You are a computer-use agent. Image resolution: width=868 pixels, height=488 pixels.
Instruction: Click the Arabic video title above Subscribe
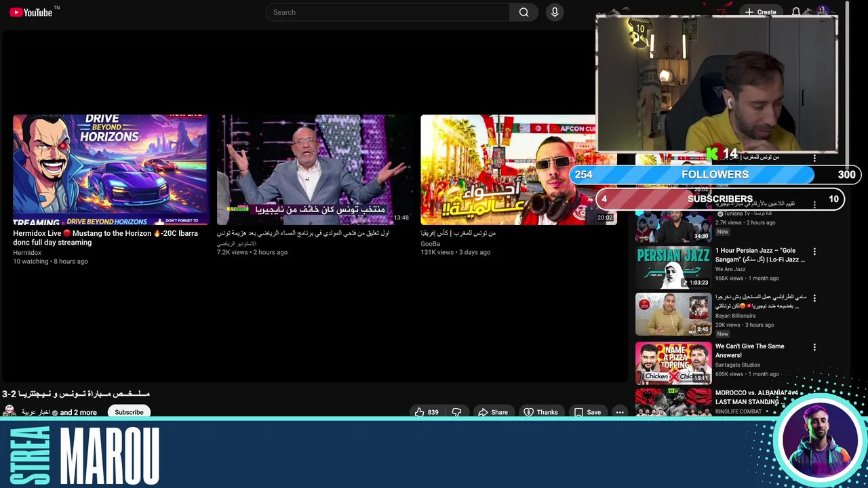point(76,394)
